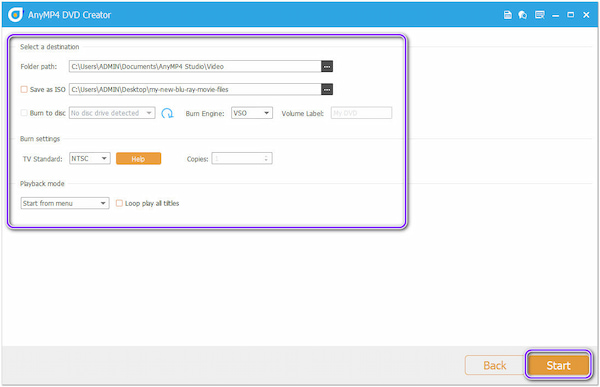Screen dimensions: 600x387
Task: Open the support chat icon in title bar
Action: pyautogui.click(x=523, y=15)
